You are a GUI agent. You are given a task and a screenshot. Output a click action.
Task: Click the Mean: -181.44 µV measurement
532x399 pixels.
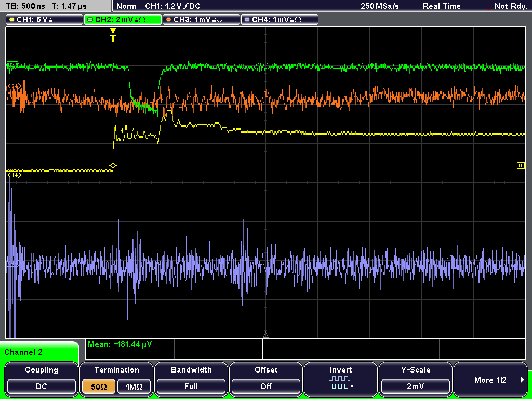[x=120, y=345]
